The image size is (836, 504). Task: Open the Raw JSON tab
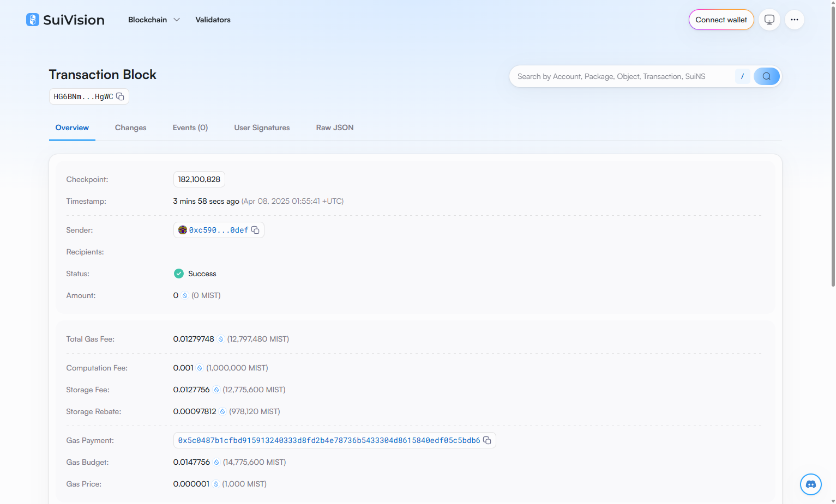(335, 127)
